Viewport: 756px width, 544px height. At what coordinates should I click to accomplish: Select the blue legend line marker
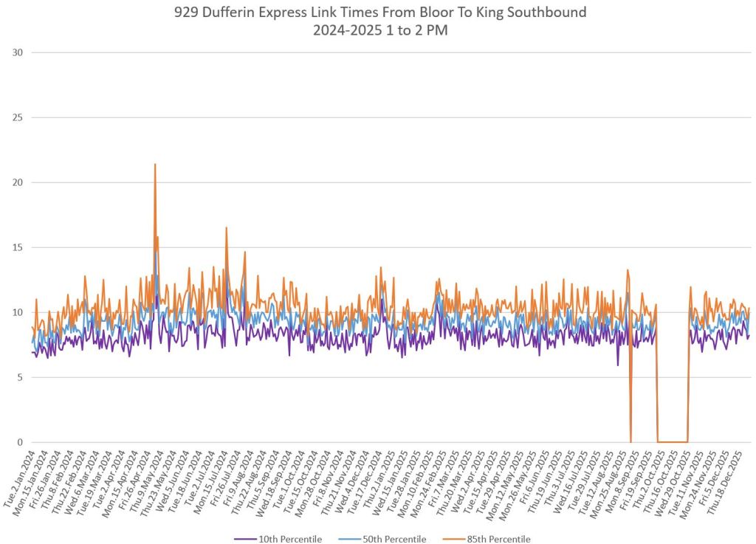(x=346, y=539)
